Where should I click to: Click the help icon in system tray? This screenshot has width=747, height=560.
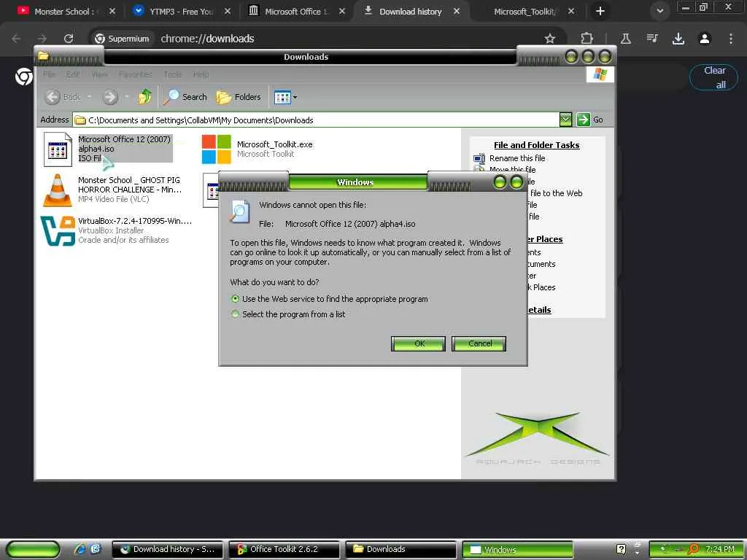tap(621, 549)
